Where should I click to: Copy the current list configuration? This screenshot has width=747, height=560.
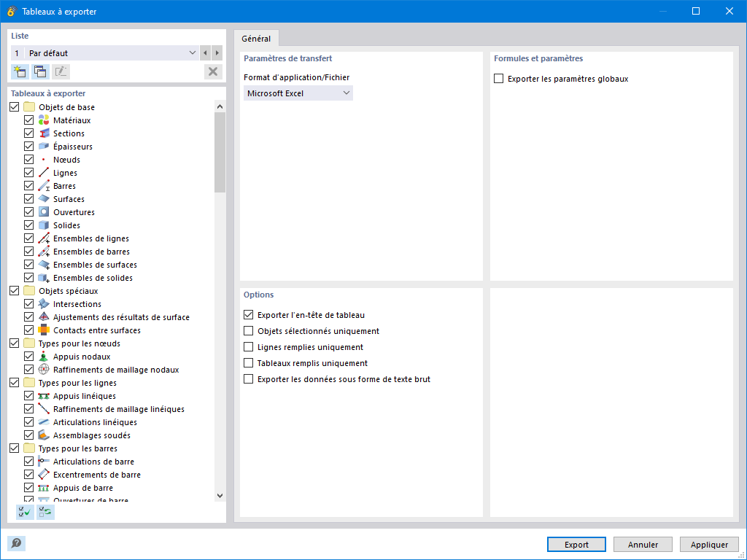[39, 71]
